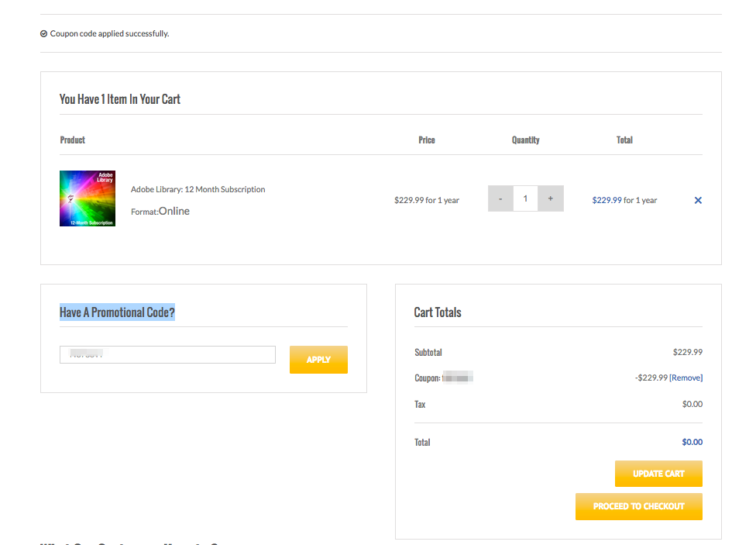
Task: Click the Subtotal value $229.99
Action: coord(688,352)
